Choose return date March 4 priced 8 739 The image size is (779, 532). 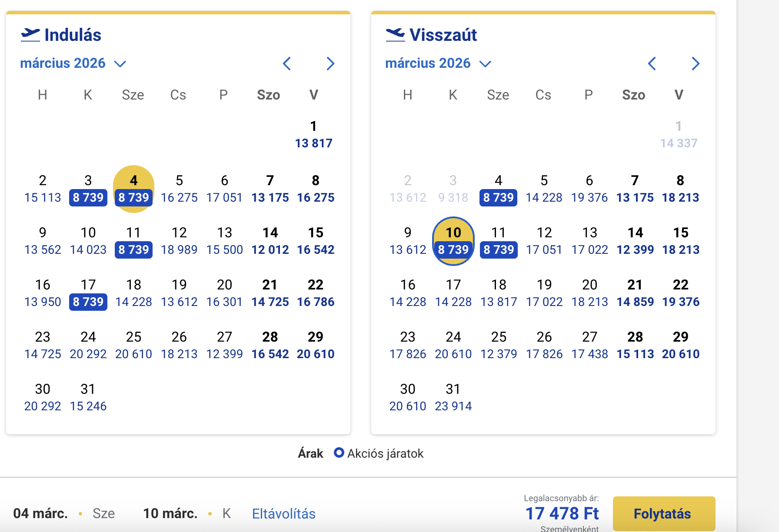498,189
